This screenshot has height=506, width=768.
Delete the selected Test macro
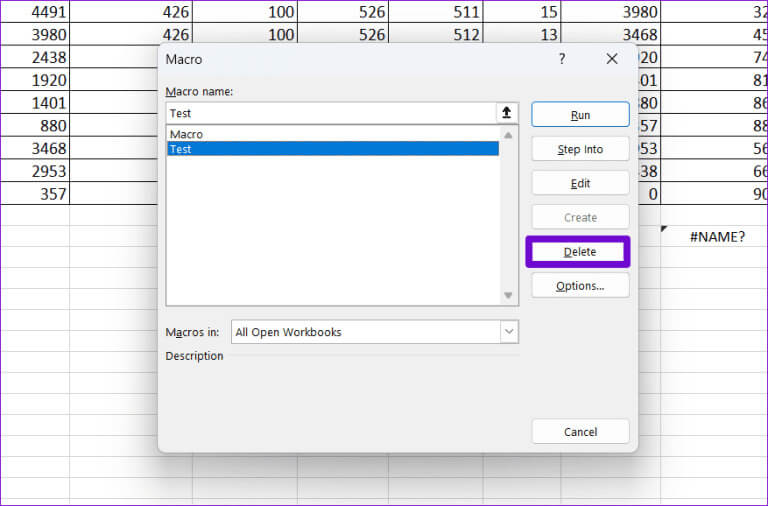click(579, 252)
